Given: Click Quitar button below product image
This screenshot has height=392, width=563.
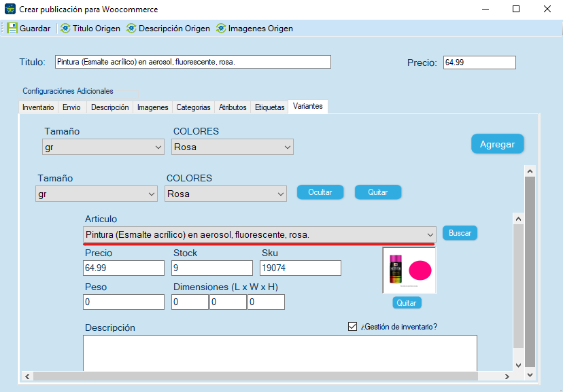Looking at the screenshot, I should coord(407,303).
